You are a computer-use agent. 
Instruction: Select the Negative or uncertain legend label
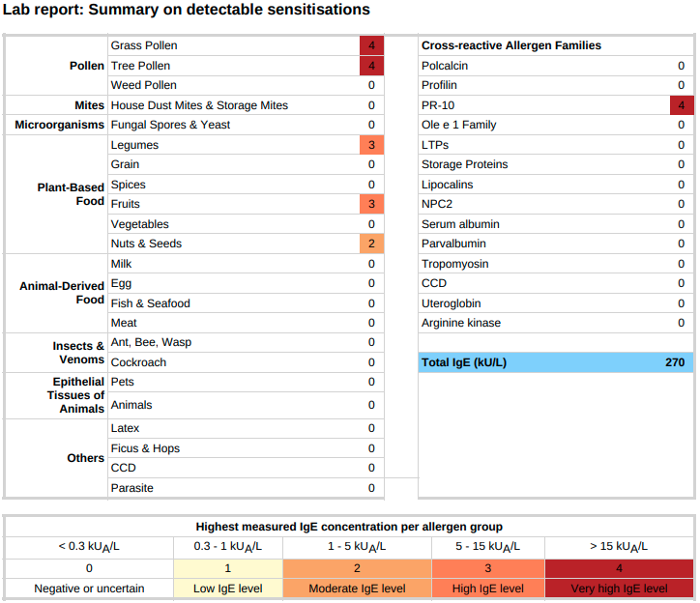[x=89, y=589]
